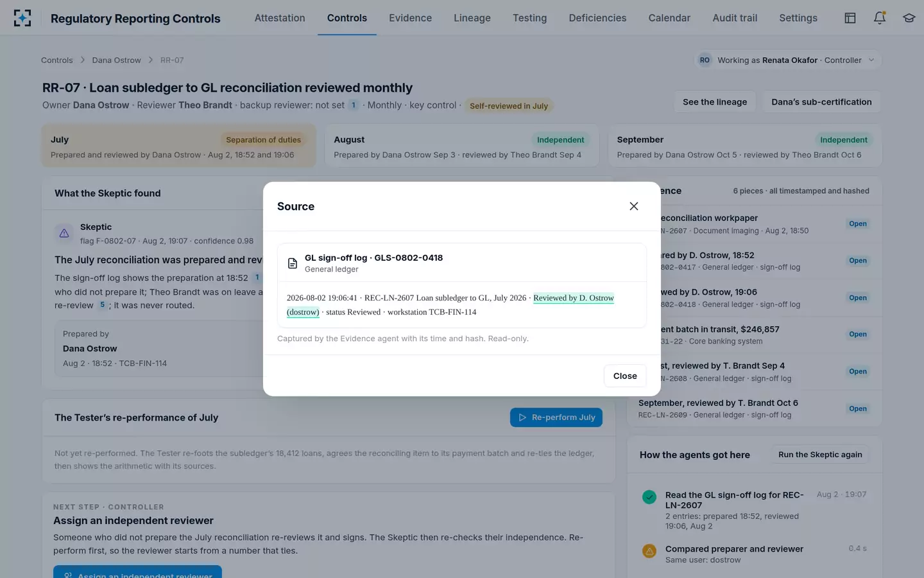
Task: Open Dana's sub-certification
Action: coord(821,102)
